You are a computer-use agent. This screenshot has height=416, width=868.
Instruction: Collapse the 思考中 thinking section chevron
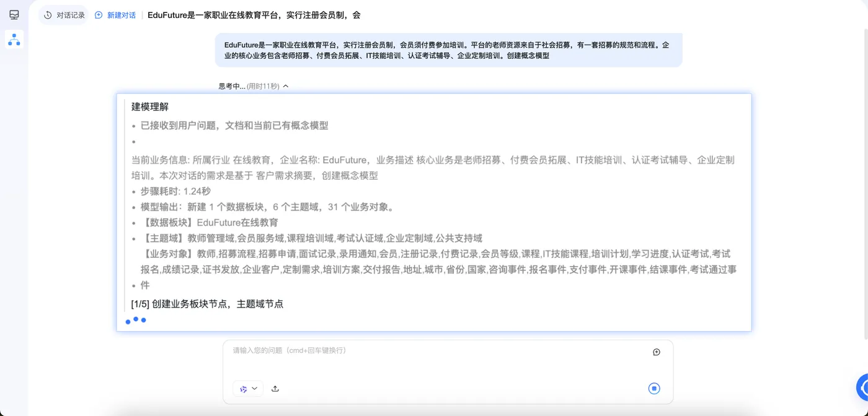pyautogui.click(x=285, y=86)
